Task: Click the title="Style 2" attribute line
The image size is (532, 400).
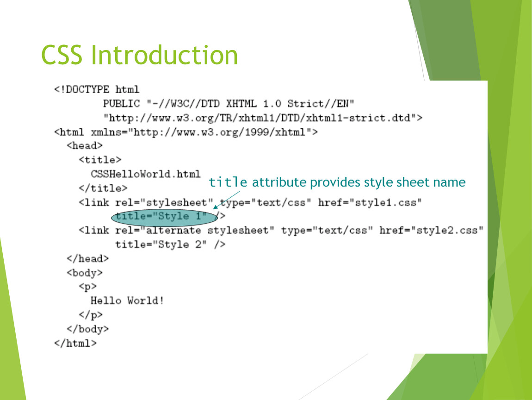Action: pyautogui.click(x=170, y=244)
